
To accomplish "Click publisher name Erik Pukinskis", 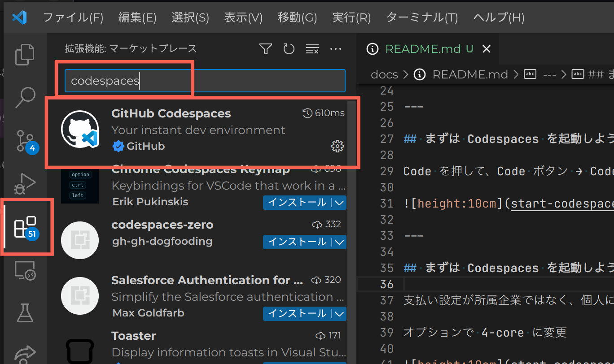I will pos(150,202).
